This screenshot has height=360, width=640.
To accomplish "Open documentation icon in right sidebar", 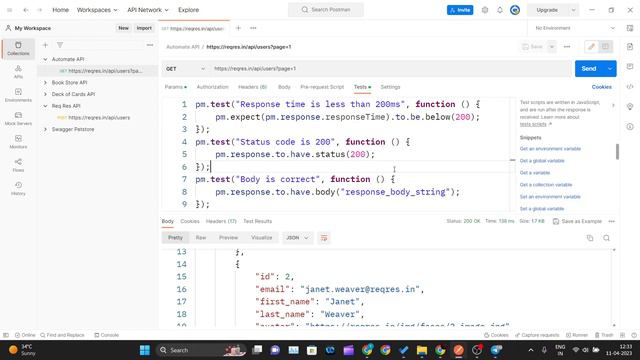I will pos(630,47).
